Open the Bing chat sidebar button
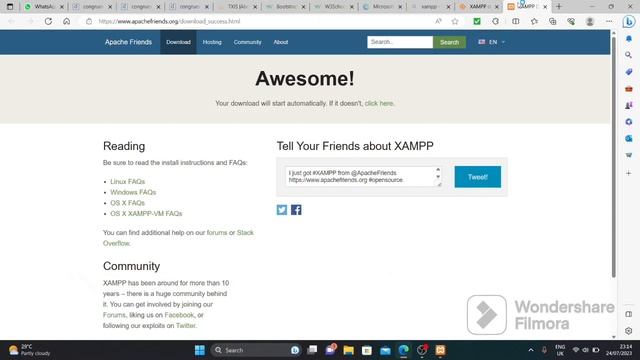The image size is (640, 360). click(629, 21)
